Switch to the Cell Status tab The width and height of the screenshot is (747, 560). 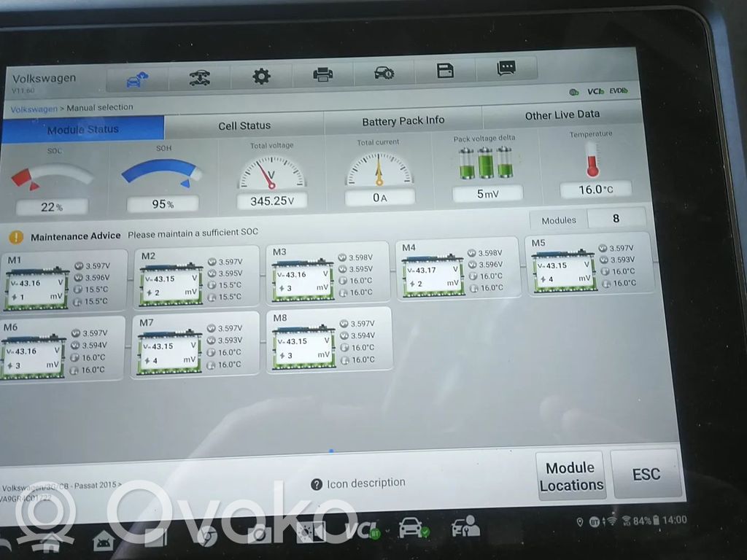244,125
